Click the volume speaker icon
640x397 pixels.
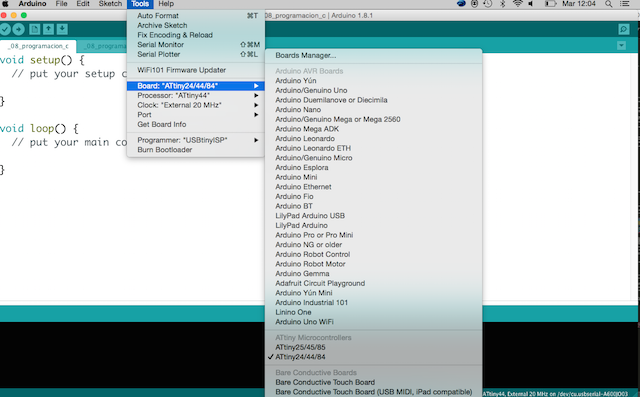pyautogui.click(x=531, y=4)
